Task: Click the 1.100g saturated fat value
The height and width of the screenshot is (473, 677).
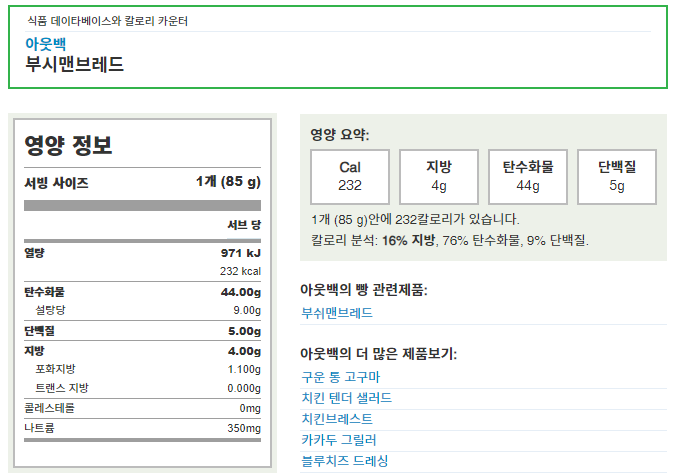Action: click(x=244, y=369)
